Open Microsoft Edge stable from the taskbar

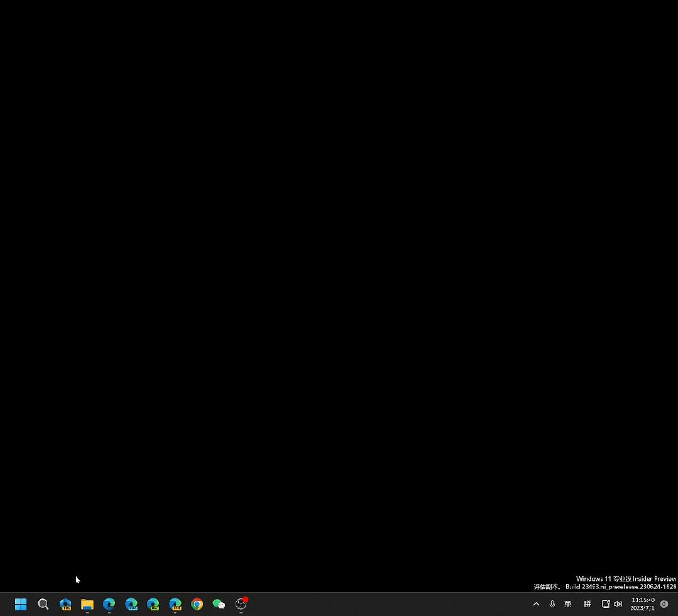pyautogui.click(x=109, y=604)
